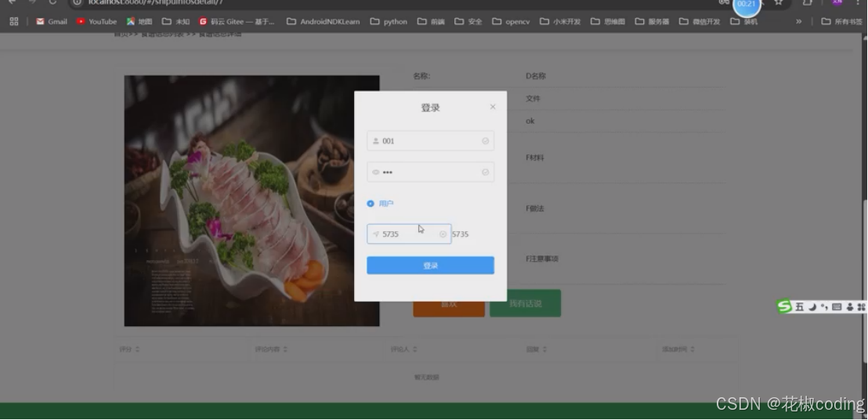Open the python bookmark folder
The width and height of the screenshot is (868, 420).
(x=389, y=22)
